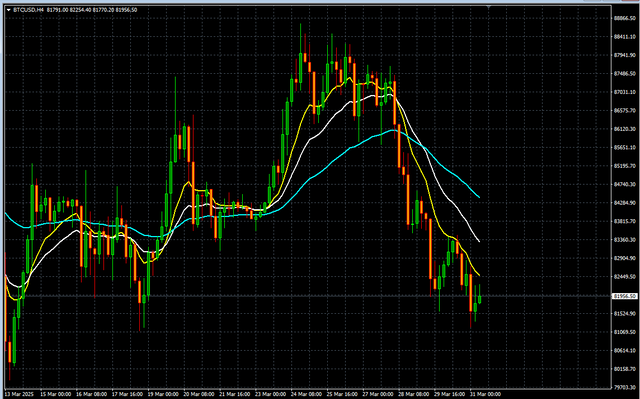Click the 87486.50 price axis label
The width and height of the screenshot is (640, 399).
pyautogui.click(x=625, y=73)
